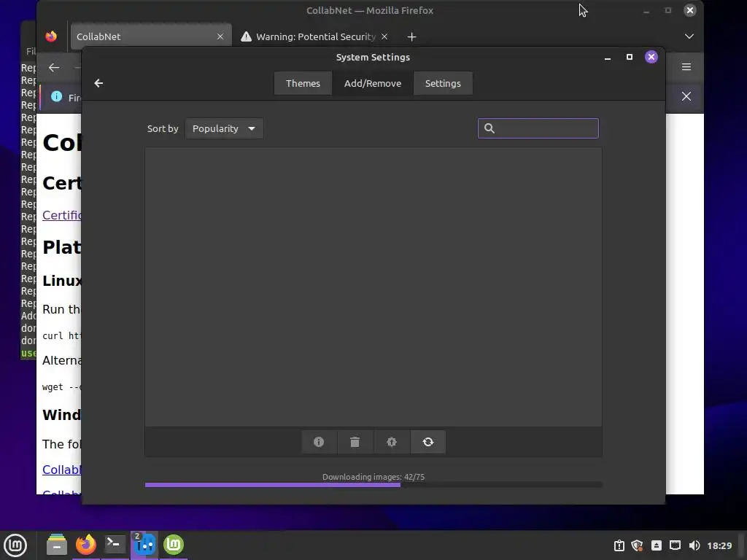
Task: Close the System Settings window
Action: pyautogui.click(x=651, y=57)
